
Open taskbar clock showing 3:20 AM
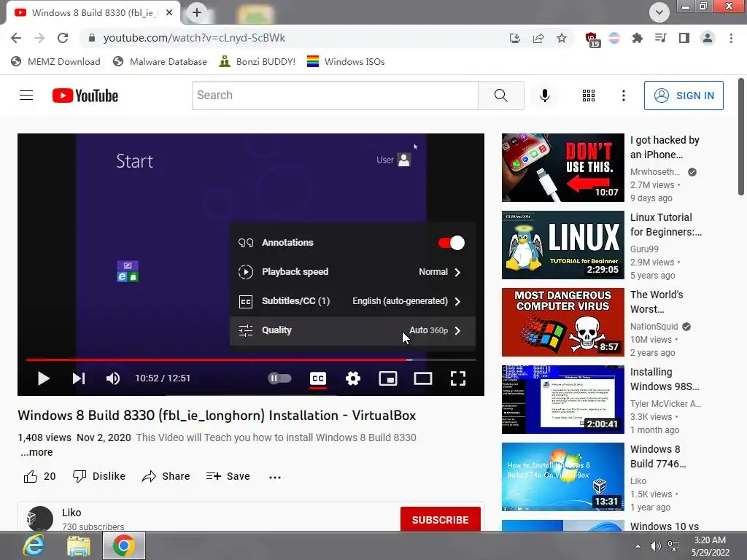click(x=710, y=546)
